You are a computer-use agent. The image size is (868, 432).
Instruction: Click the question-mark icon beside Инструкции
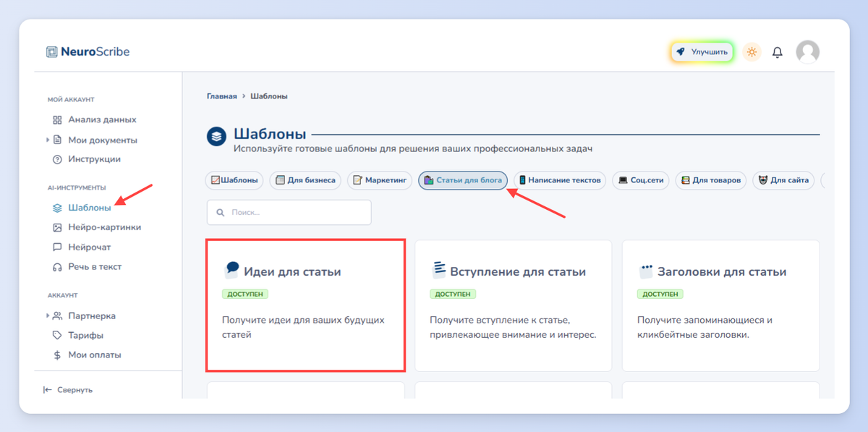click(58, 159)
